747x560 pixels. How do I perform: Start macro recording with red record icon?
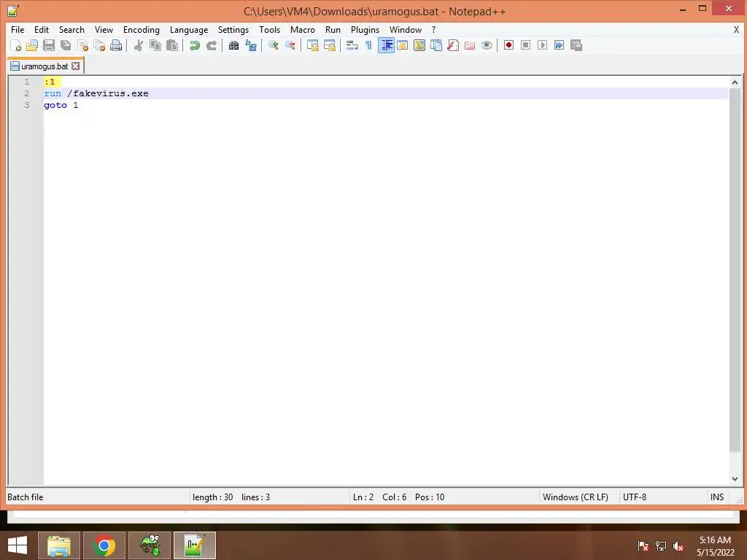(x=508, y=45)
